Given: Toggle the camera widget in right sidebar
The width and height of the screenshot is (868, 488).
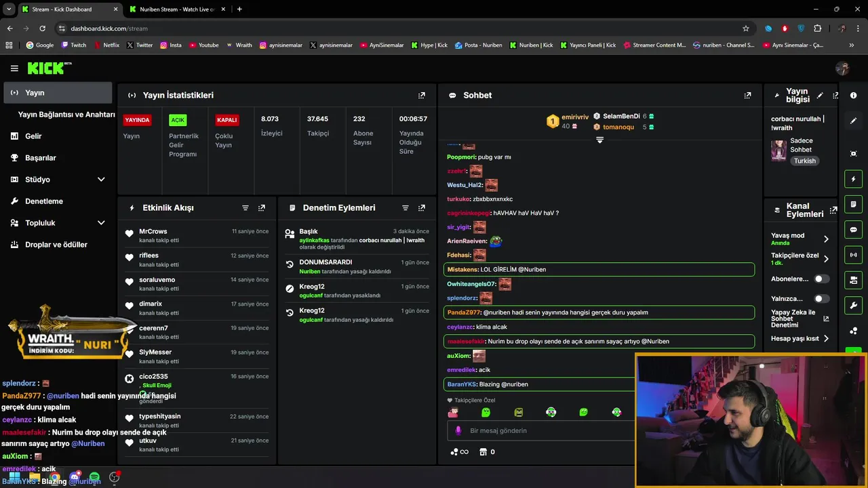Looking at the screenshot, I should tap(854, 280).
